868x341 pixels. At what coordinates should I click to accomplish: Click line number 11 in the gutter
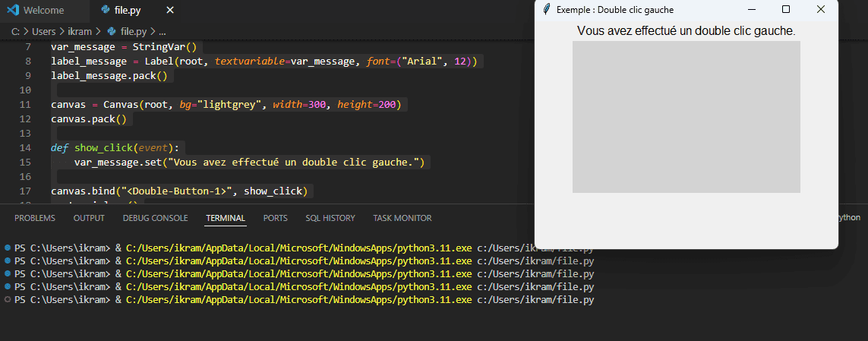26,104
